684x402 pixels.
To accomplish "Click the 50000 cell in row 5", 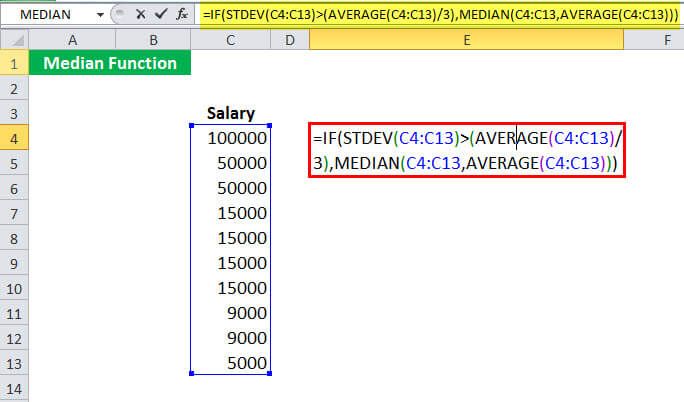I will [230, 163].
